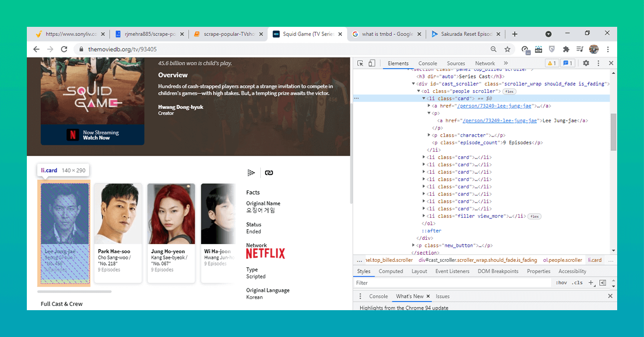644x337 pixels.
Task: Click Full Cast & Crew link
Action: [62, 304]
